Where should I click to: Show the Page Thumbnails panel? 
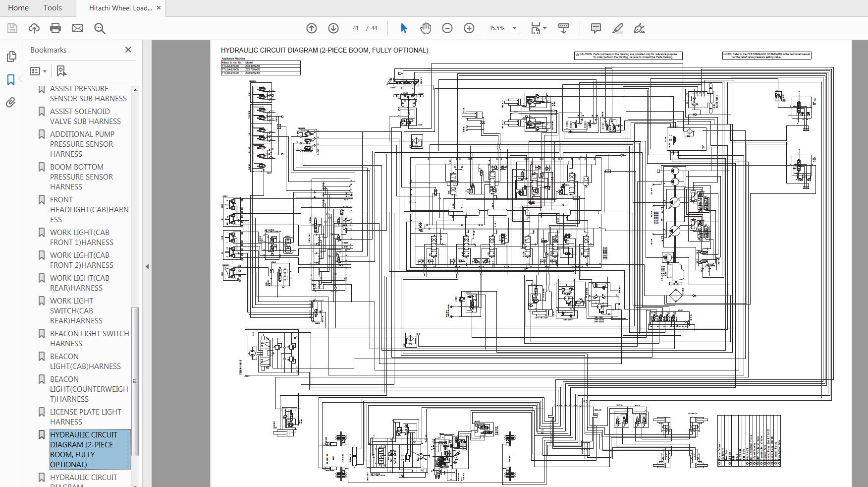pos(11,57)
